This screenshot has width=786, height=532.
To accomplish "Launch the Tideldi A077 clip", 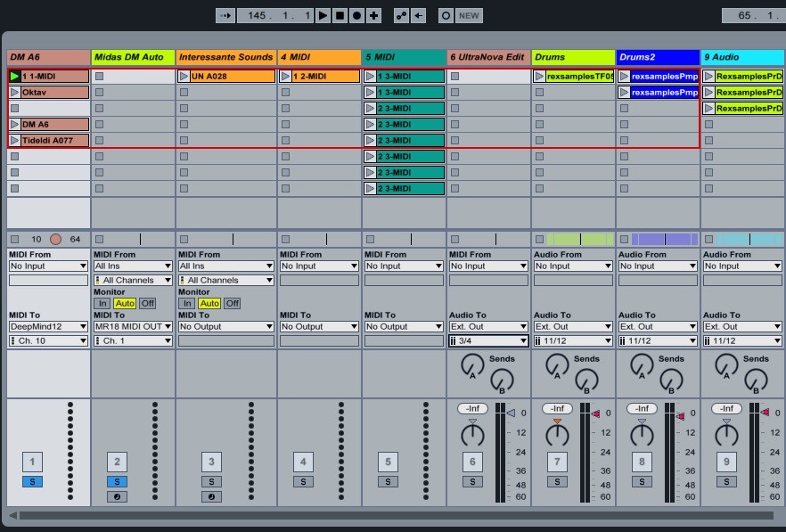I will pyautogui.click(x=14, y=141).
